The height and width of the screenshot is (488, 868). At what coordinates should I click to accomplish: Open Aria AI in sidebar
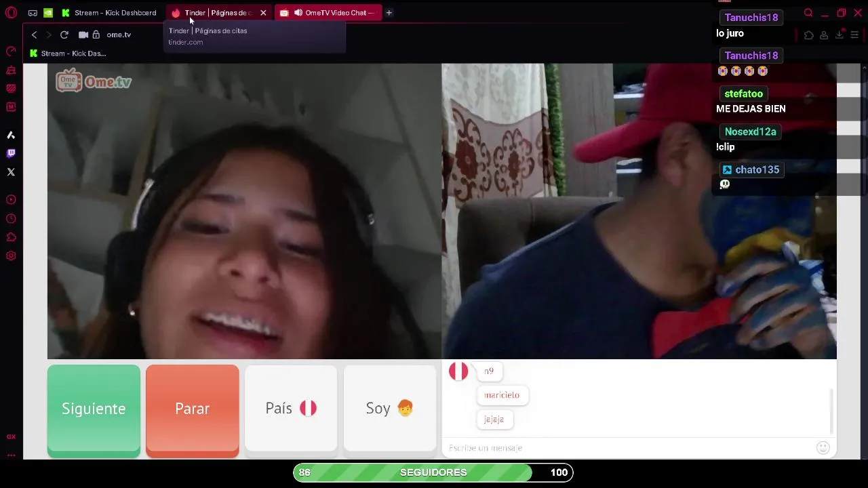(x=11, y=136)
